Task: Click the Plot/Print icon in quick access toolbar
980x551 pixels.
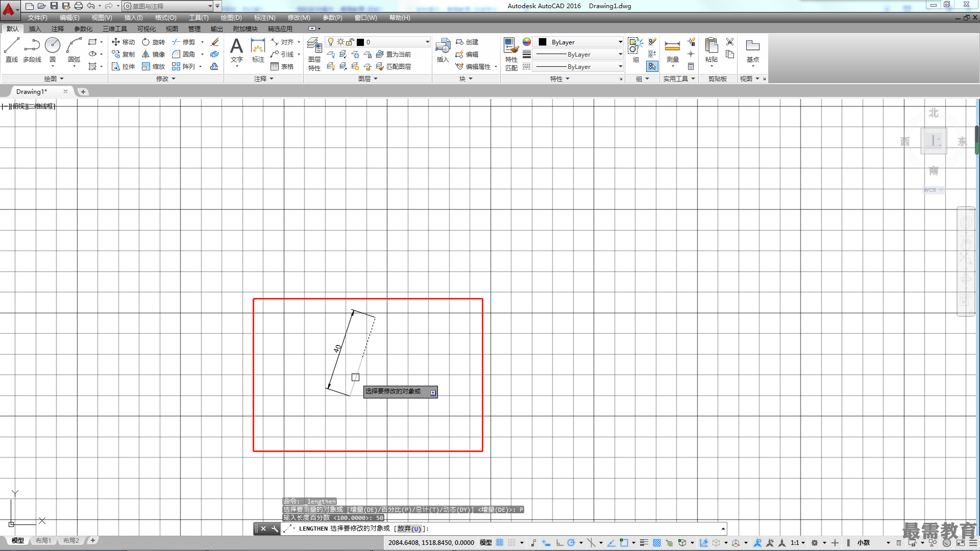Action: tap(78, 6)
